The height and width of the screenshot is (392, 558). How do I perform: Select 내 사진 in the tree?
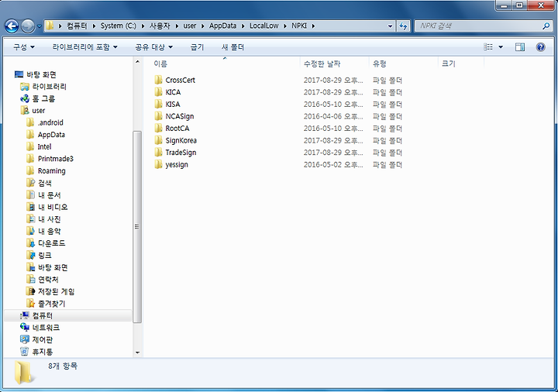coord(49,219)
